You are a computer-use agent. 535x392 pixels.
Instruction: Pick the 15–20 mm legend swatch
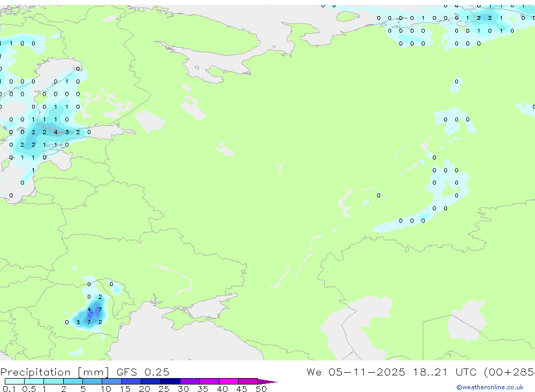coord(132,381)
